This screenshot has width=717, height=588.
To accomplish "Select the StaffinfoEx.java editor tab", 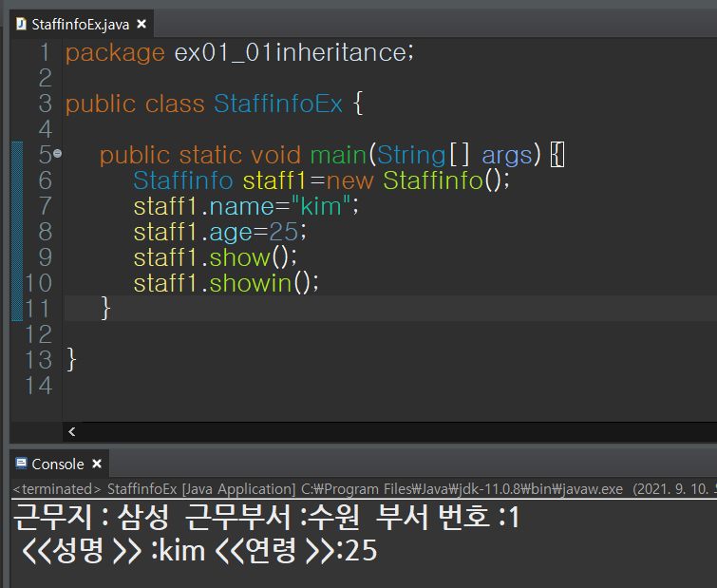I will click(81, 25).
